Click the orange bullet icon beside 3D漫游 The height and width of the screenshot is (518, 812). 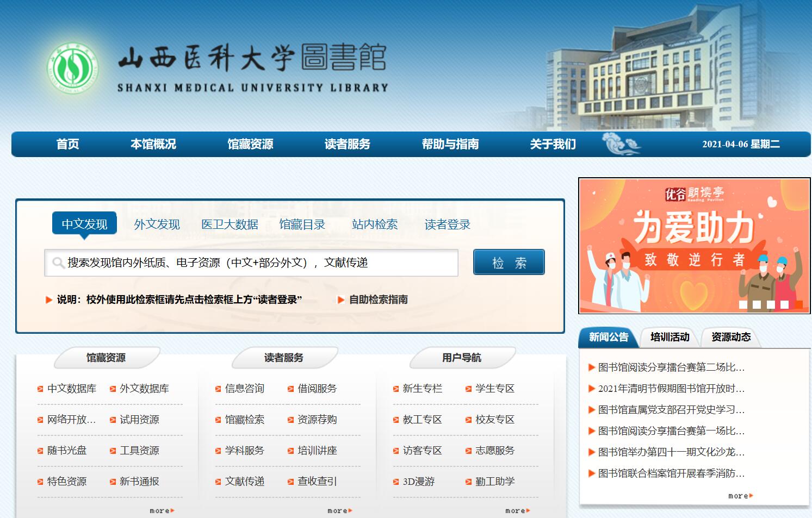pos(396,482)
